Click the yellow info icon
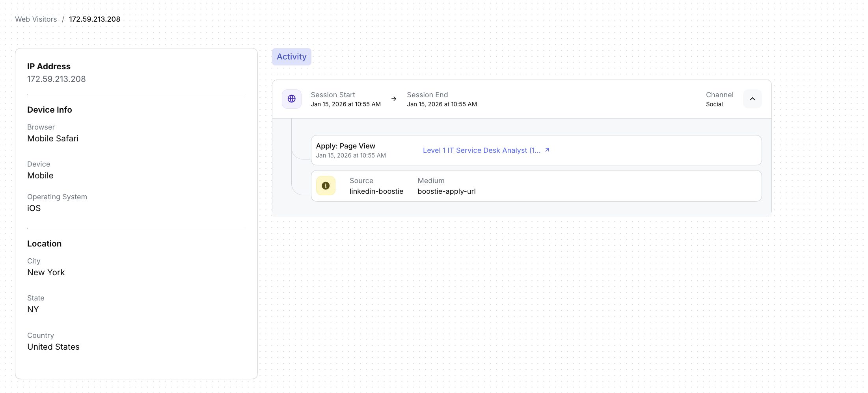 pos(326,186)
